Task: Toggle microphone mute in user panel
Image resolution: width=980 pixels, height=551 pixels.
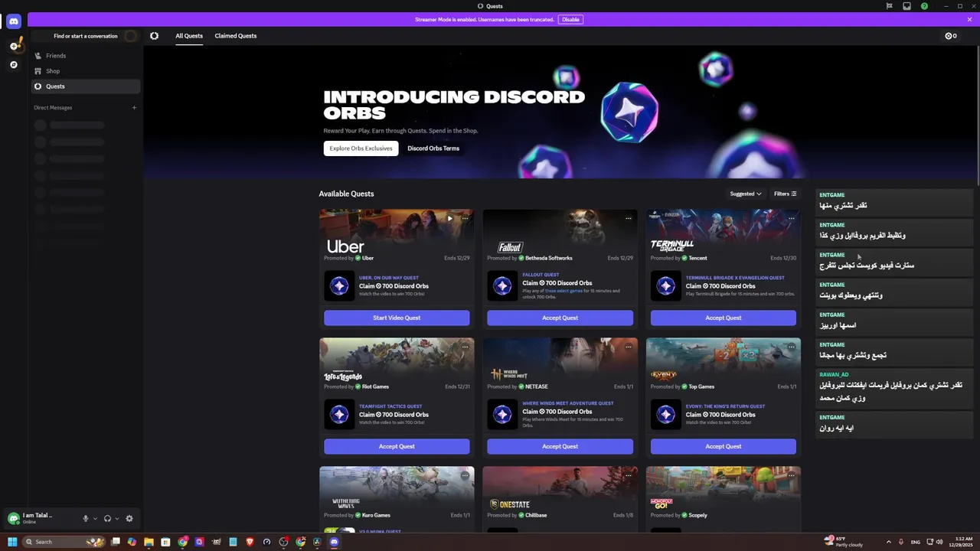Action: click(86, 518)
